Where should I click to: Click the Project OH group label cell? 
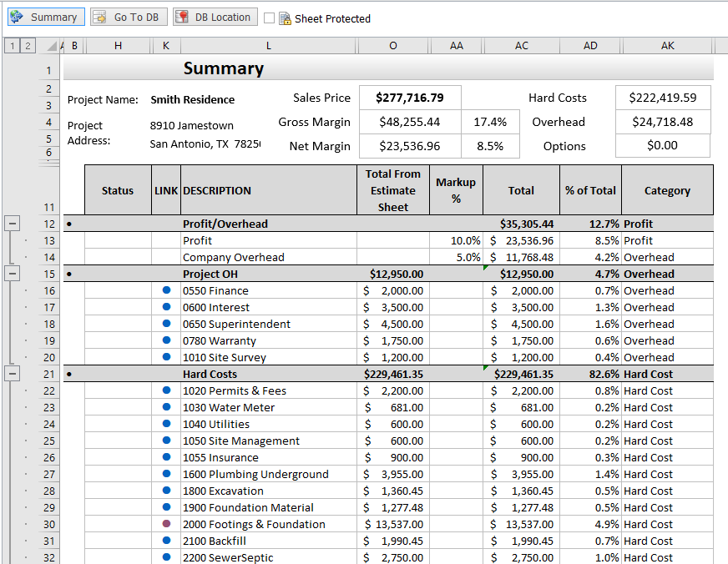(268, 274)
